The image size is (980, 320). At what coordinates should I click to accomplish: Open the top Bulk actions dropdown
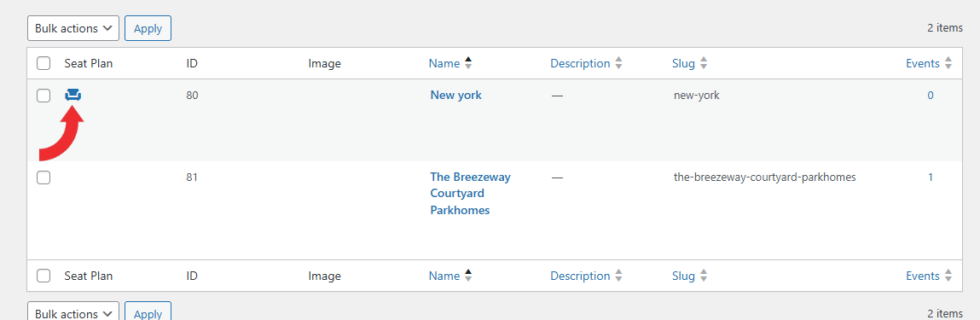(73, 28)
